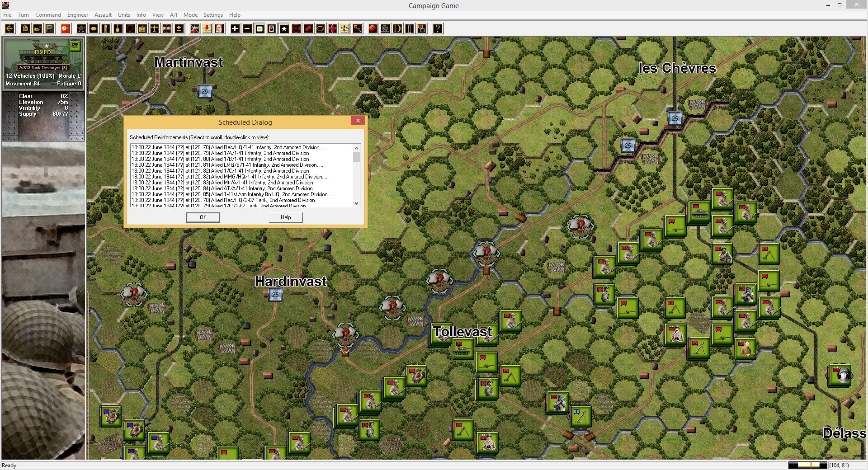Click Help button in Scheduled Dialog

tap(286, 217)
